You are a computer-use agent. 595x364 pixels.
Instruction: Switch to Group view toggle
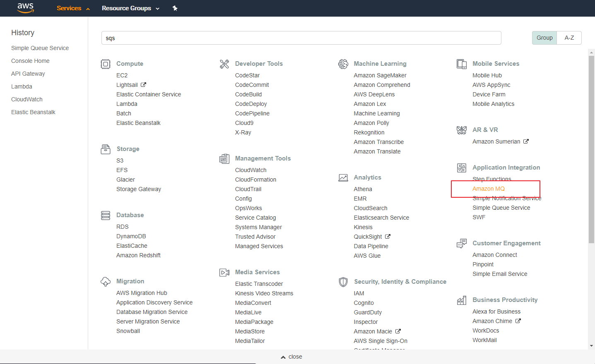544,38
